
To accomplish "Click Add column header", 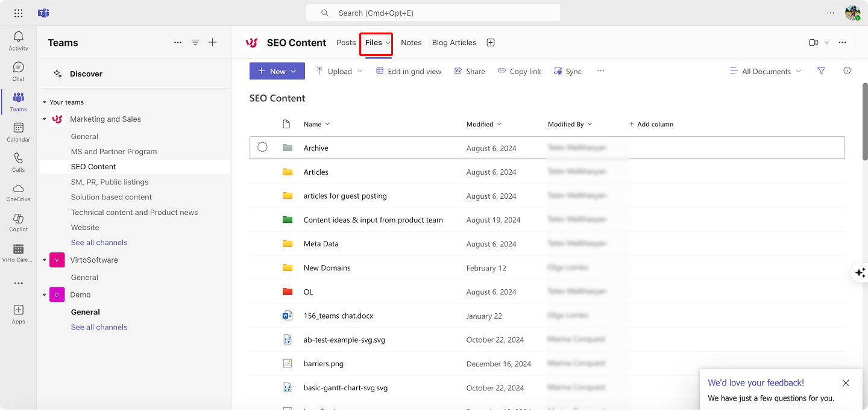I will pyautogui.click(x=651, y=124).
